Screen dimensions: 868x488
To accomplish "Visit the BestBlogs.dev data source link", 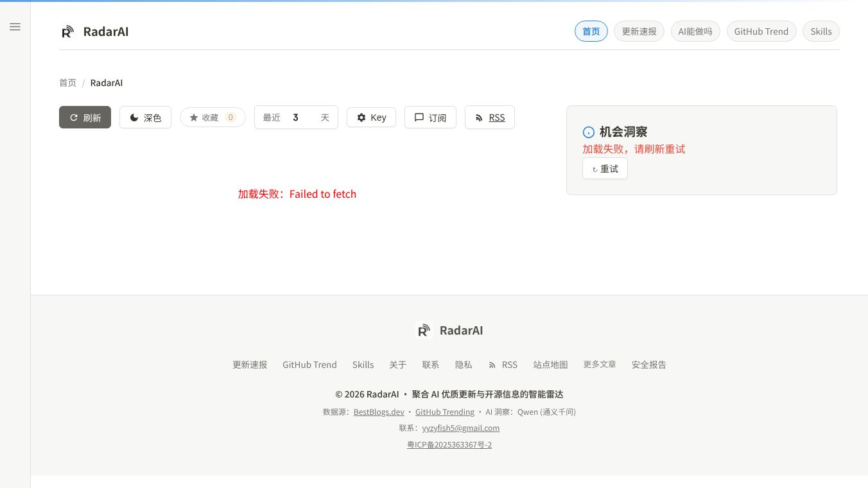I will point(379,412).
